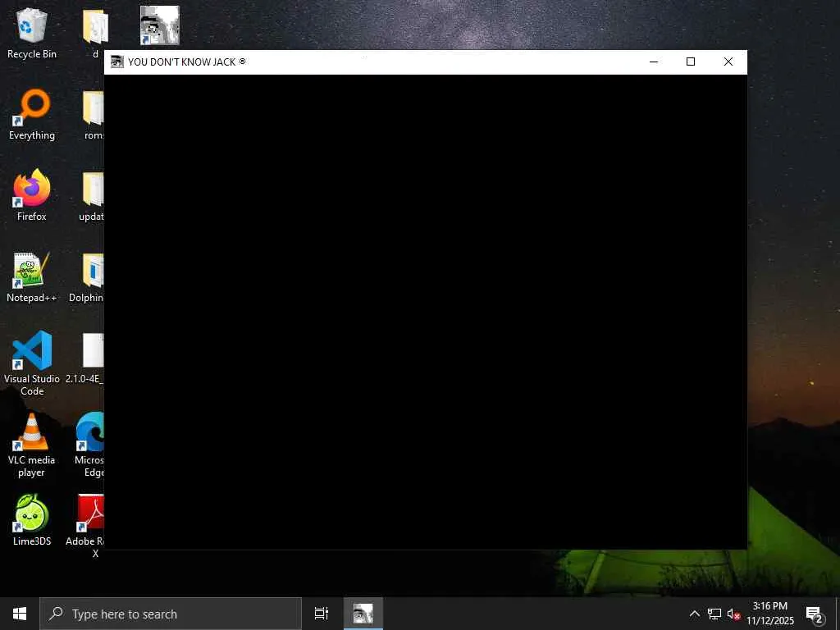The height and width of the screenshot is (630, 840).
Task: Open the Lime3DS emulator shortcut
Action: coord(32,519)
